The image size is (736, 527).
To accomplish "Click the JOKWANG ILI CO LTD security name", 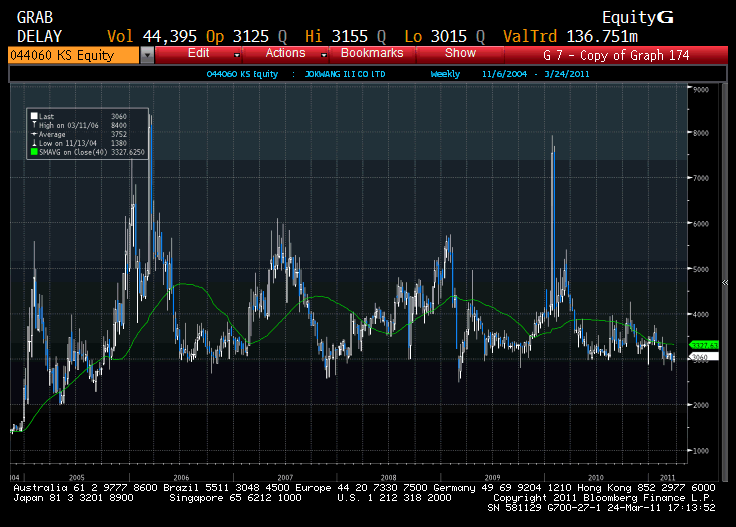I will pyautogui.click(x=345, y=74).
